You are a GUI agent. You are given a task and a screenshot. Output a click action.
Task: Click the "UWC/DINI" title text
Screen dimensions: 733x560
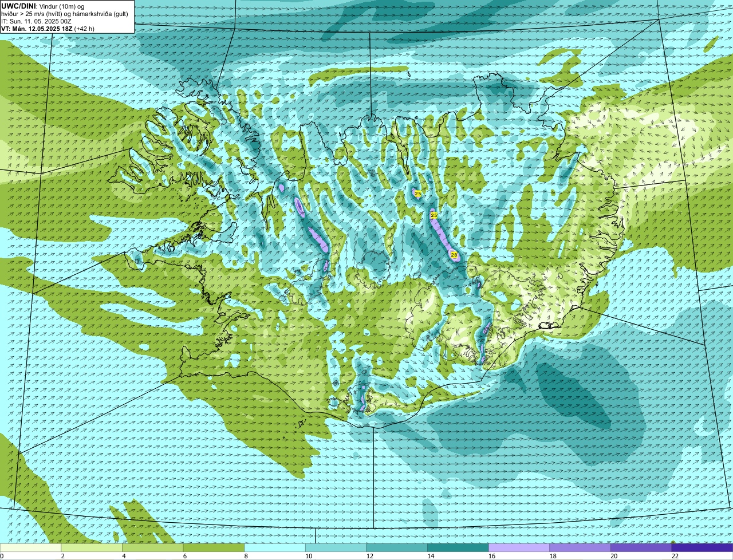pyautogui.click(x=17, y=6)
